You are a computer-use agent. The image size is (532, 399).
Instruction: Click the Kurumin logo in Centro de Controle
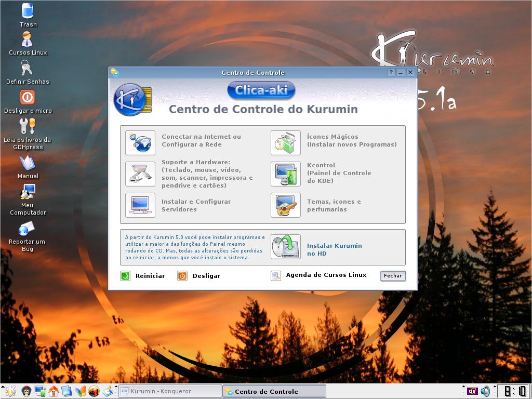(132, 99)
